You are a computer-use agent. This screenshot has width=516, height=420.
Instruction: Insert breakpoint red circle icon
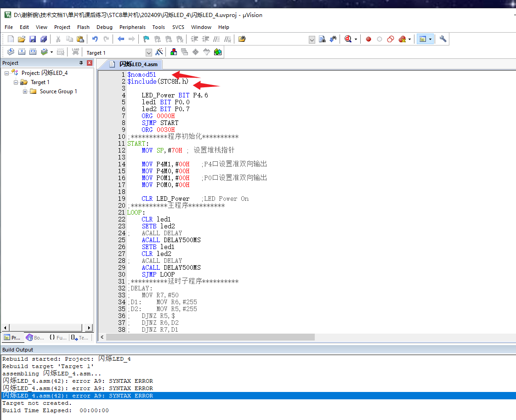pos(369,39)
